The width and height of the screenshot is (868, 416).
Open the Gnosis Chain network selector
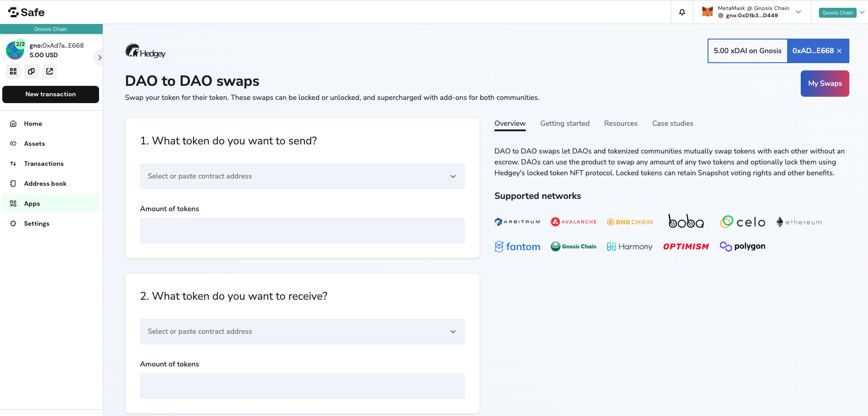(x=841, y=13)
